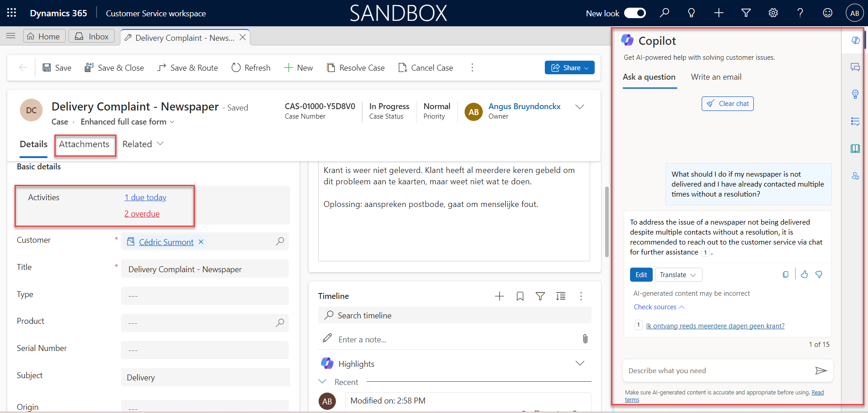Attach a file using the paperclip icon
The height and width of the screenshot is (413, 868).
pos(585,338)
